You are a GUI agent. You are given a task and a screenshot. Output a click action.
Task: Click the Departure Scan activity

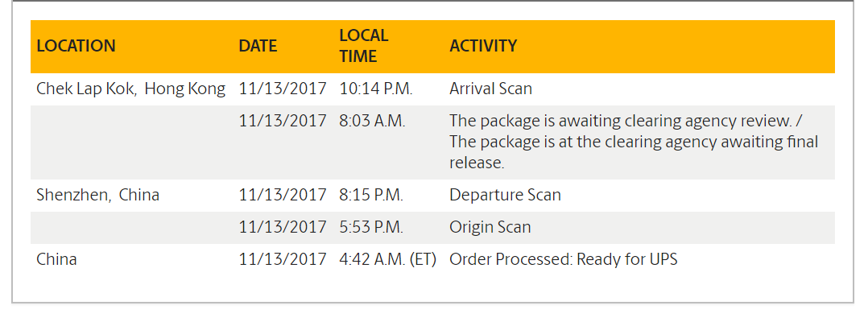505,195
